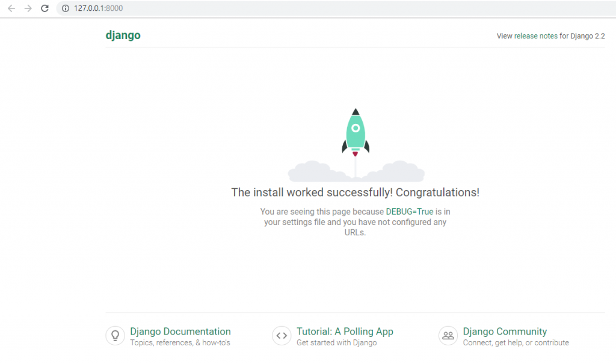Open the Django Documentation link
The height and width of the screenshot is (364, 616).
180,332
